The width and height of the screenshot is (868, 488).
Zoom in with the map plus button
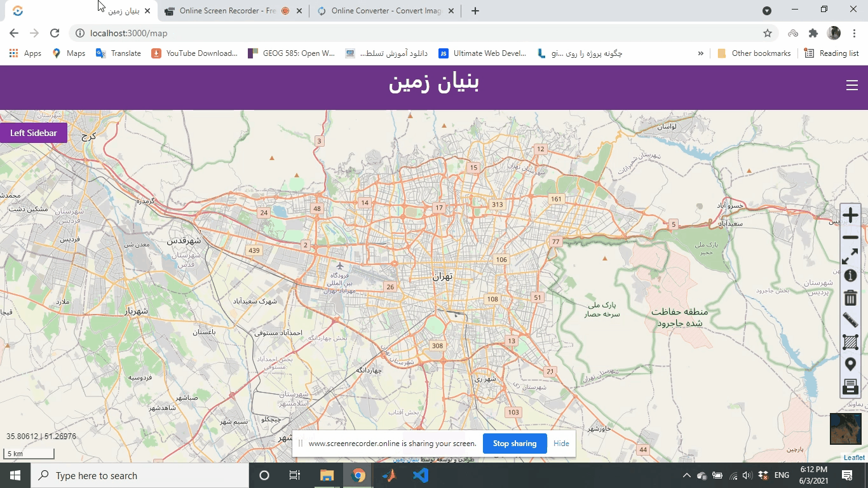[x=850, y=215]
